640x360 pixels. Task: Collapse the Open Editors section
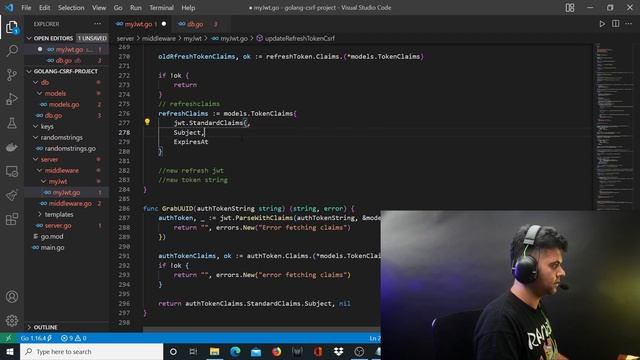[x=29, y=38]
